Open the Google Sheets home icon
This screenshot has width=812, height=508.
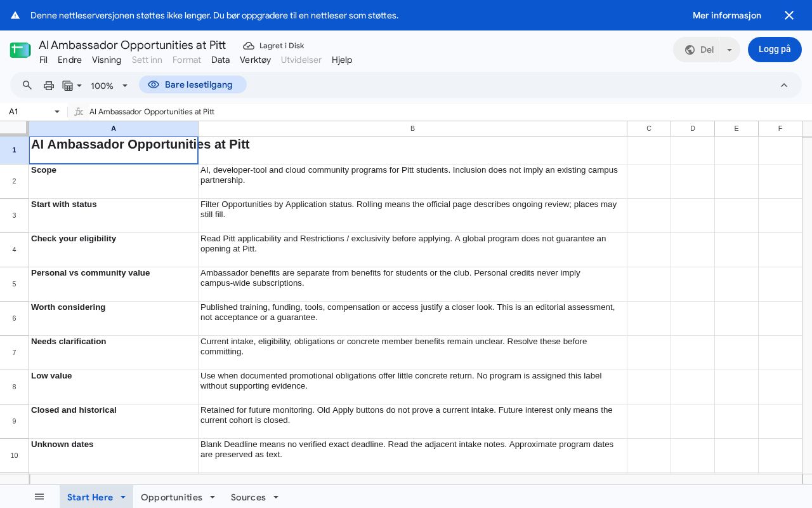point(20,50)
